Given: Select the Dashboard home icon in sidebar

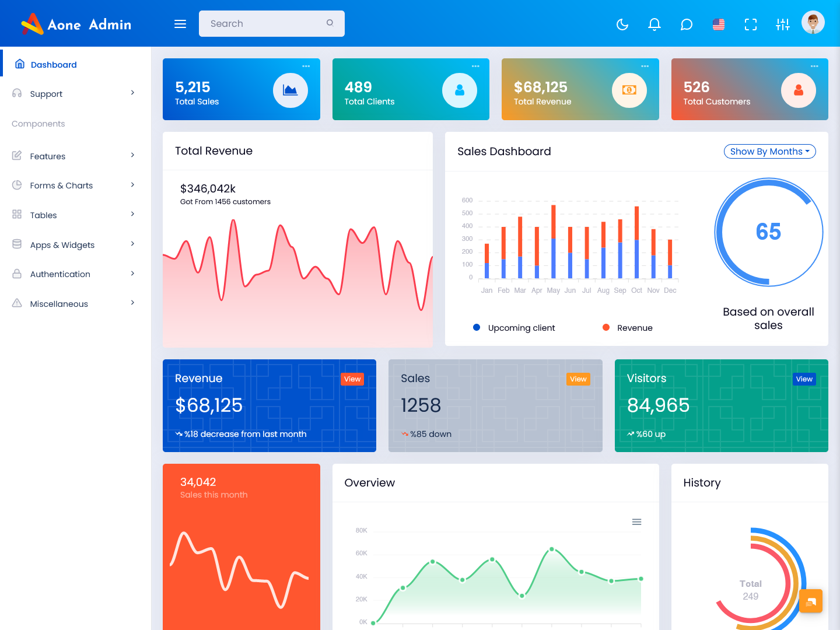Looking at the screenshot, I should click(x=20, y=64).
